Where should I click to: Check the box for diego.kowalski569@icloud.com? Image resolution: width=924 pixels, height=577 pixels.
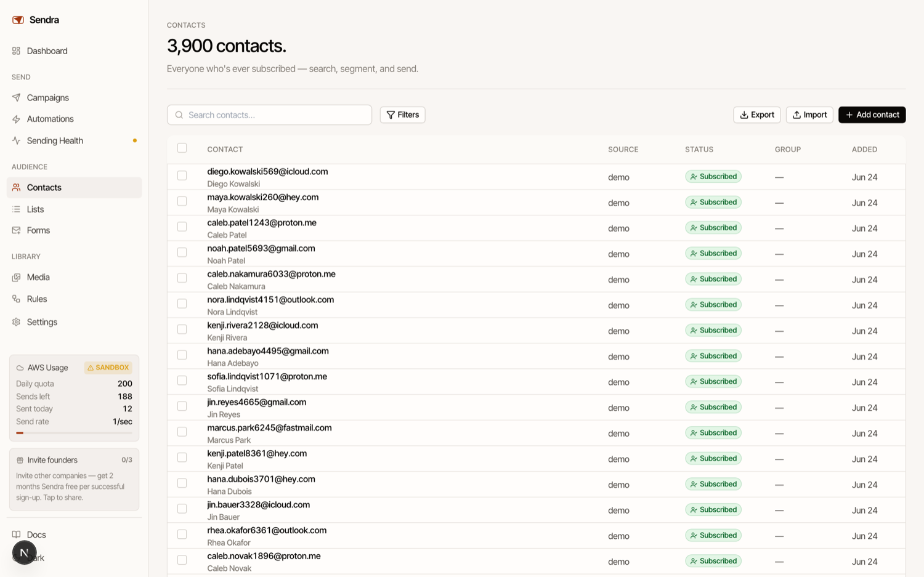(182, 176)
